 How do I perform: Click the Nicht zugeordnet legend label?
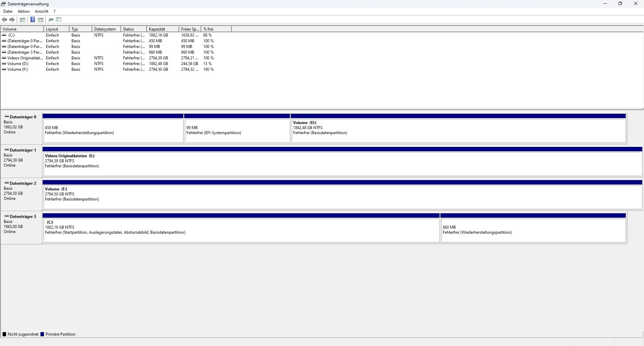(23, 334)
